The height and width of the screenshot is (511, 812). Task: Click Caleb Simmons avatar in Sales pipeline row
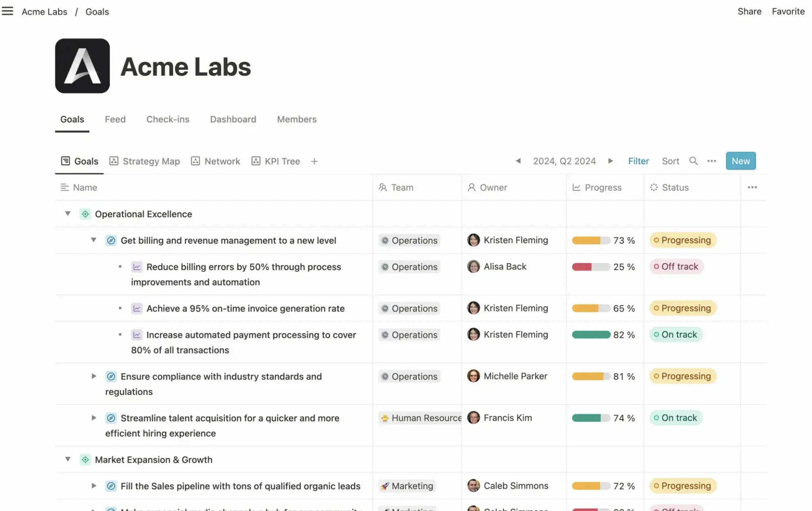[473, 486]
